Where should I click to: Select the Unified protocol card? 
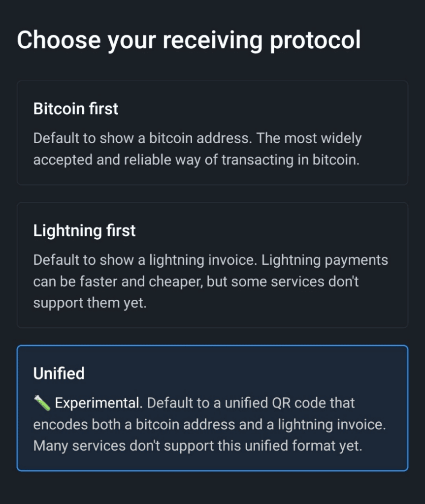212,408
